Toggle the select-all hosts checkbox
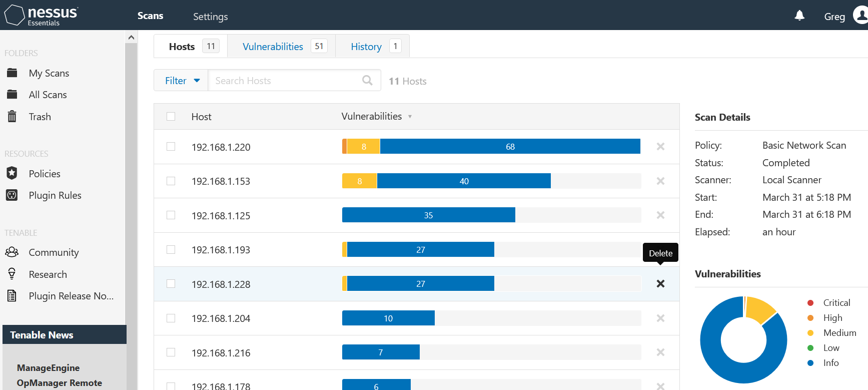 [171, 117]
